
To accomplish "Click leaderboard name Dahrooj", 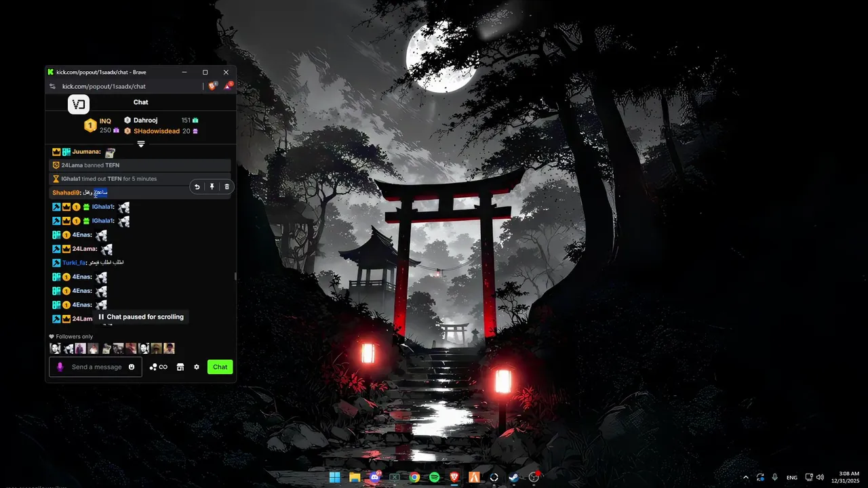I will point(145,120).
